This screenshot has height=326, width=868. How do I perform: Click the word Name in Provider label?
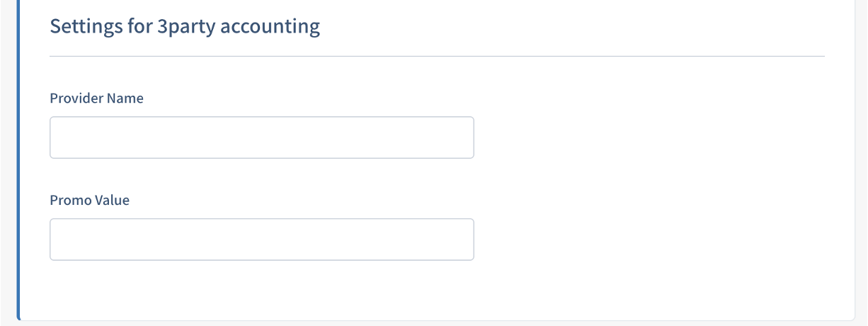click(x=125, y=99)
